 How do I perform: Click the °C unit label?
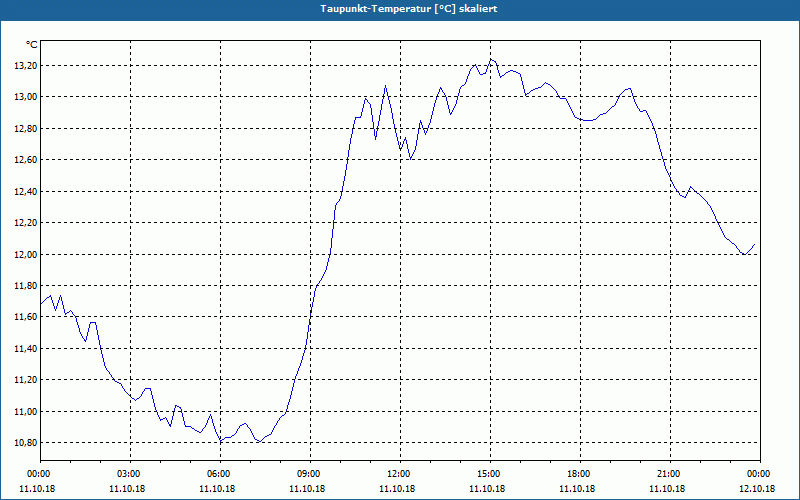tap(32, 45)
